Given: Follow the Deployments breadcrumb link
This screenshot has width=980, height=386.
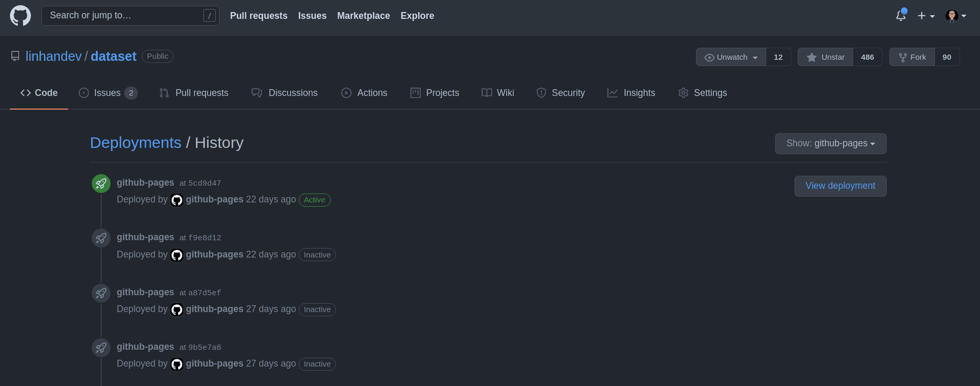Looking at the screenshot, I should 136,143.
